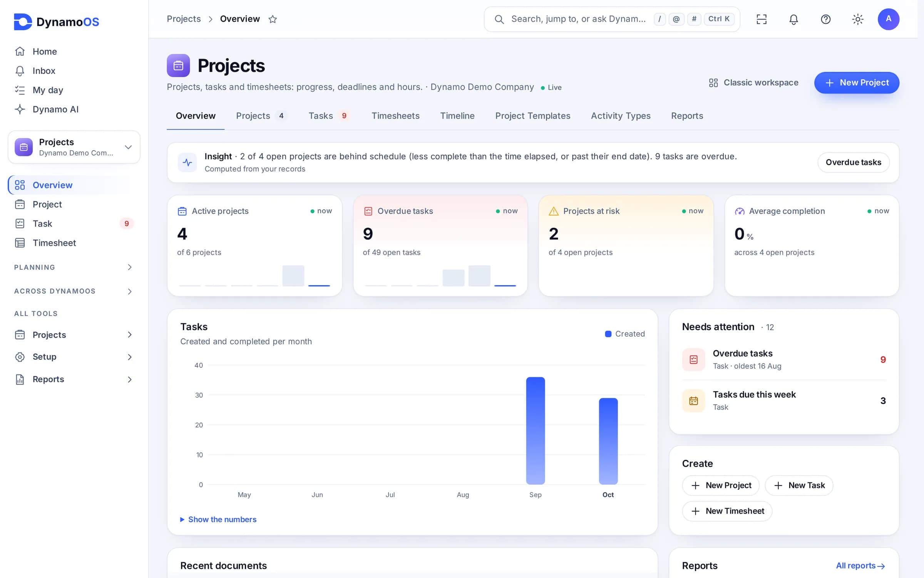
Task: Click the purple Projects module icon by the page title
Action: coord(178,66)
